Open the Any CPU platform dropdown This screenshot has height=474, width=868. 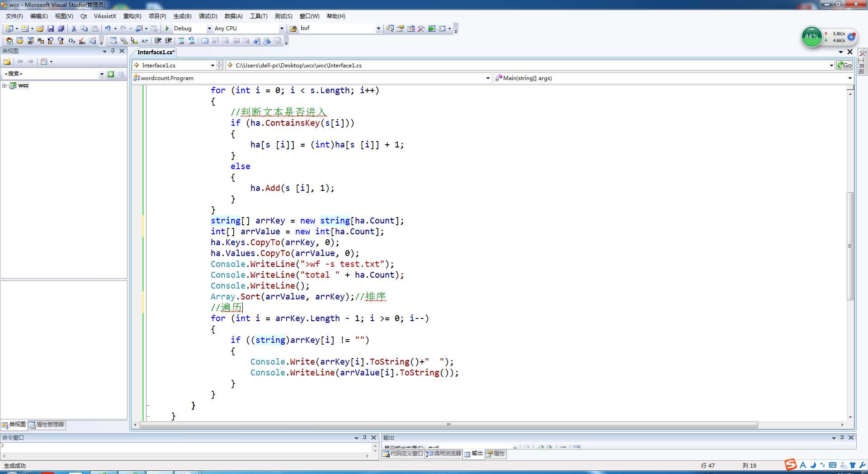(282, 28)
